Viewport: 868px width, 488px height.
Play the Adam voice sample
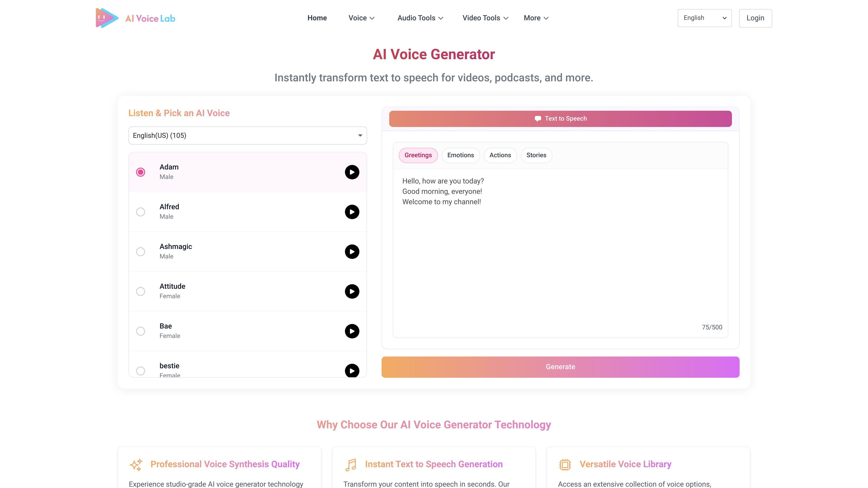pos(352,172)
